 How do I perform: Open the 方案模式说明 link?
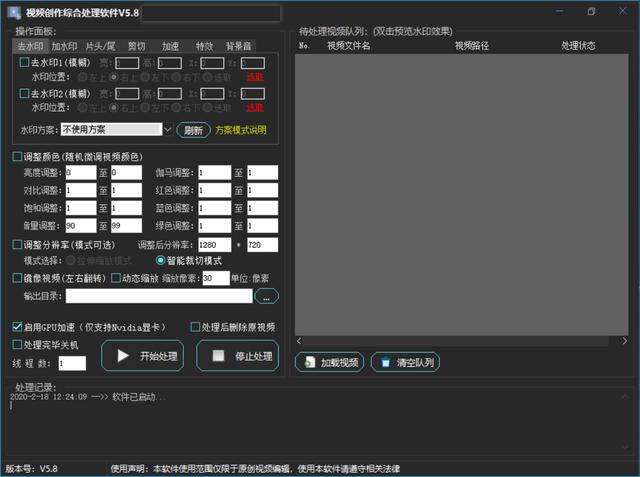click(x=241, y=130)
